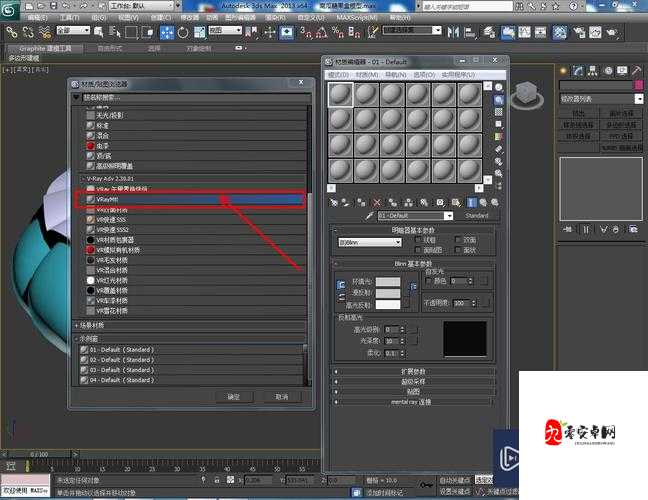This screenshot has width=648, height=500.
Task: Toggle the angle snap icon
Action: (x=322, y=32)
